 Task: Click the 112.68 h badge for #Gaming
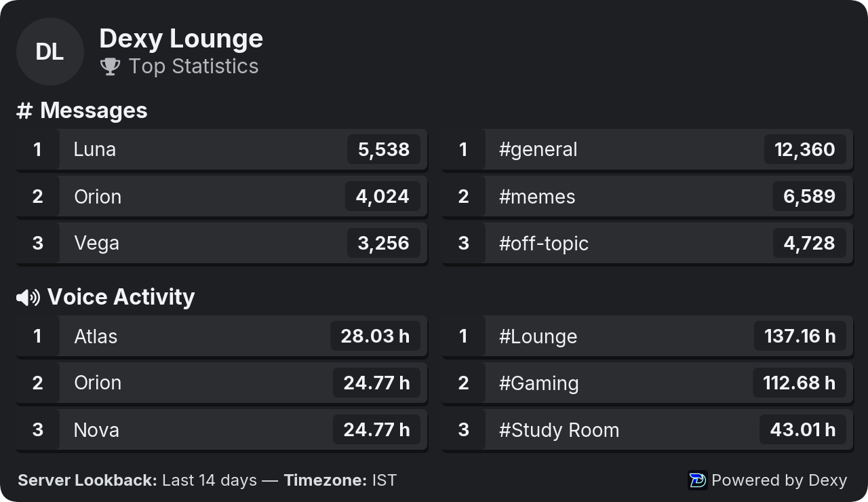tap(800, 383)
